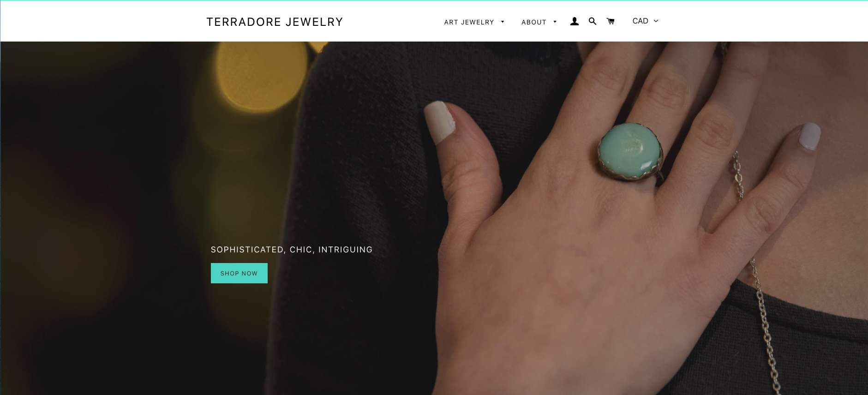Open the account login icon
This screenshot has width=868, height=395.
pos(575,21)
